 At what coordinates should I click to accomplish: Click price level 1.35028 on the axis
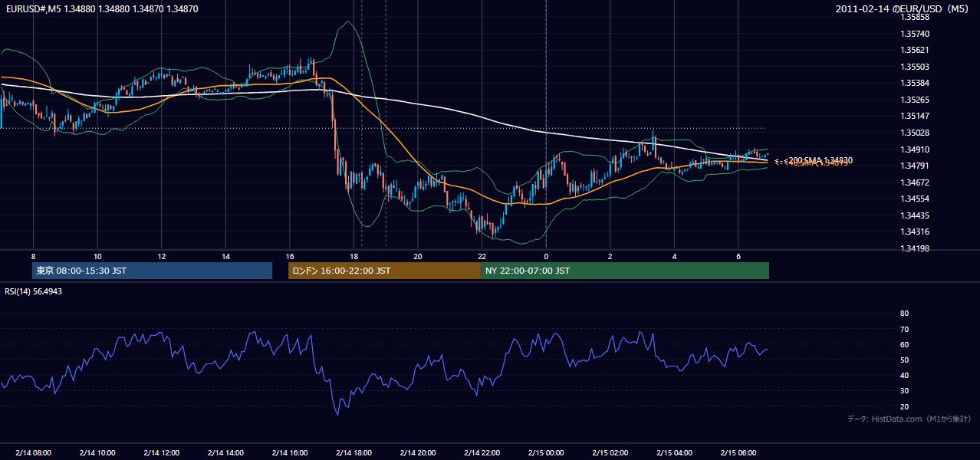(x=916, y=133)
